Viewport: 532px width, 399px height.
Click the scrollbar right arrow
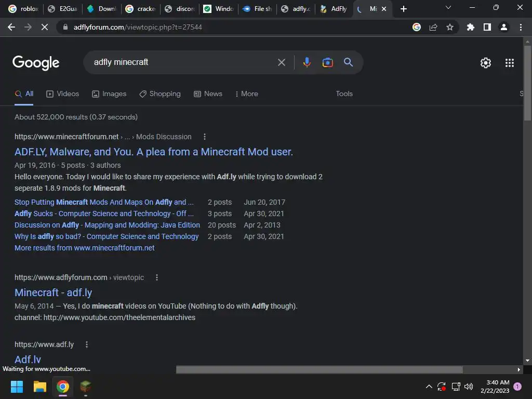pos(519,369)
